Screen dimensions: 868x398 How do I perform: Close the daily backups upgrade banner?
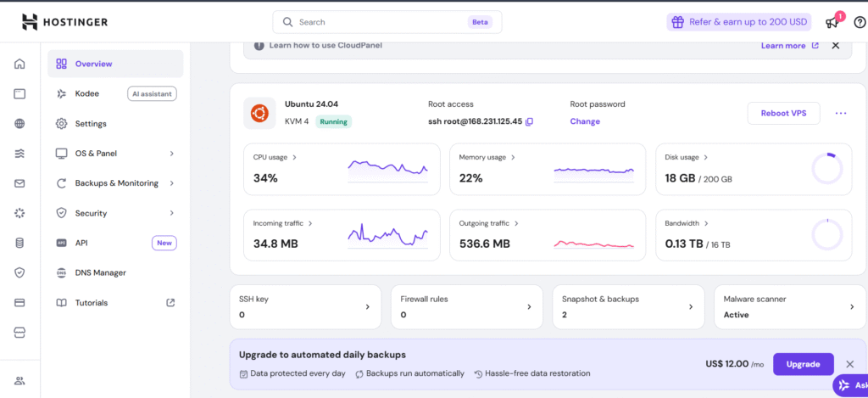849,364
